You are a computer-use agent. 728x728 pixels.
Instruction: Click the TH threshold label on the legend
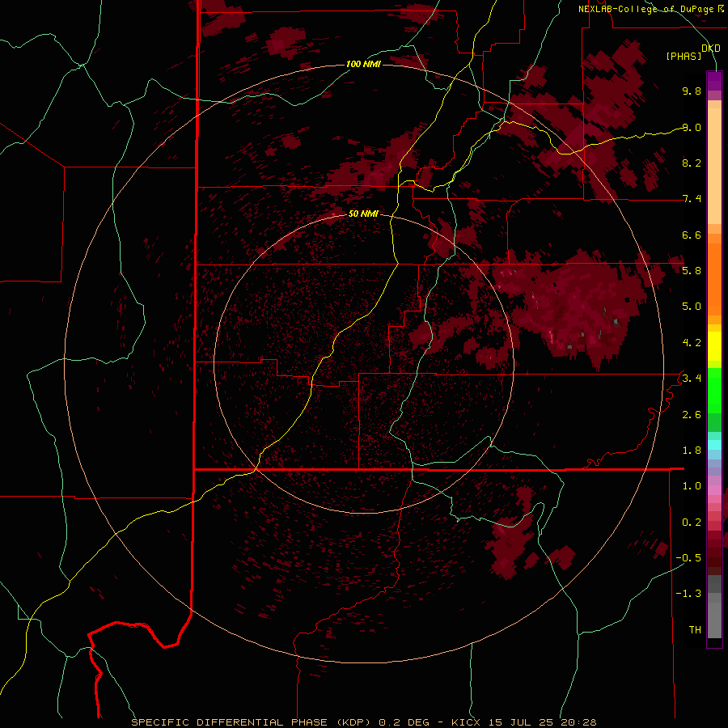695,630
